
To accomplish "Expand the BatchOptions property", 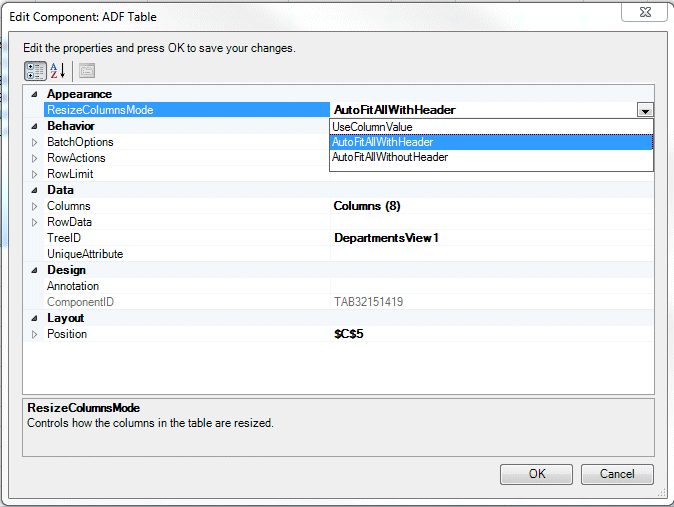I will pyautogui.click(x=34, y=142).
